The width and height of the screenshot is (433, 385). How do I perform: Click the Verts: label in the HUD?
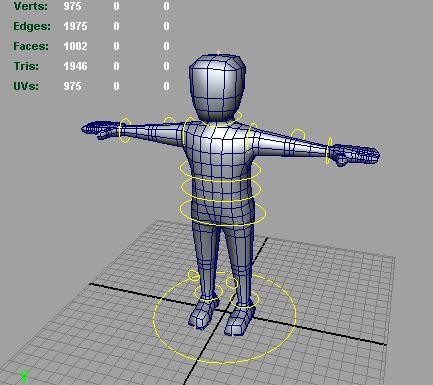[31, 6]
